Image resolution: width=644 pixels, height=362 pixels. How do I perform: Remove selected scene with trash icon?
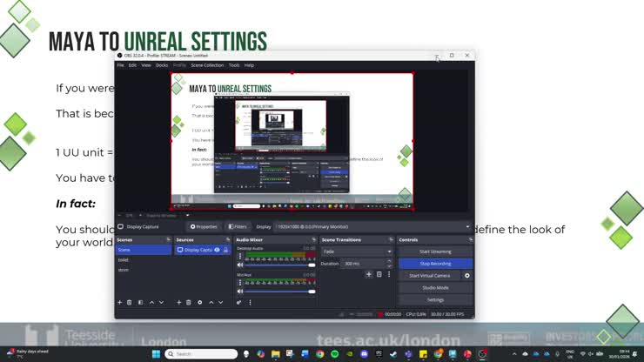130,303
